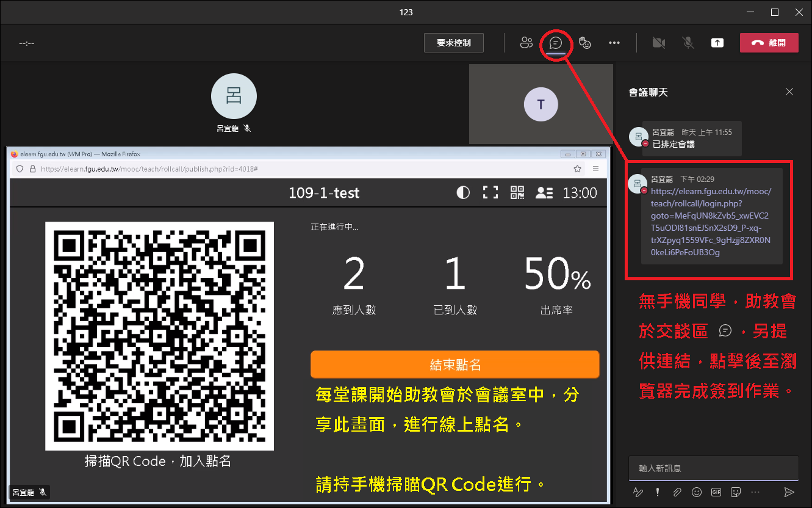
Task: Click the 要求控制 button
Action: point(454,43)
